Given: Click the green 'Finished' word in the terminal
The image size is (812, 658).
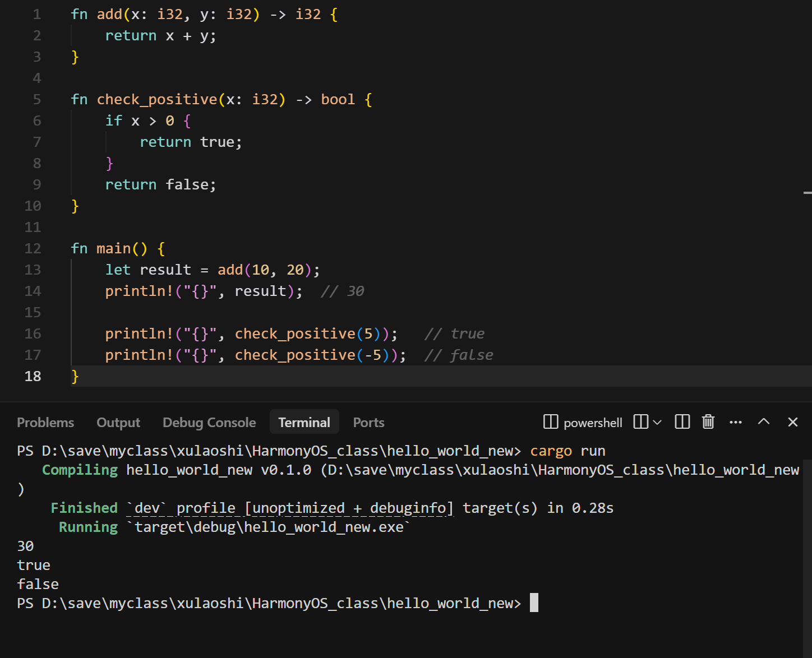Looking at the screenshot, I should tap(84, 508).
